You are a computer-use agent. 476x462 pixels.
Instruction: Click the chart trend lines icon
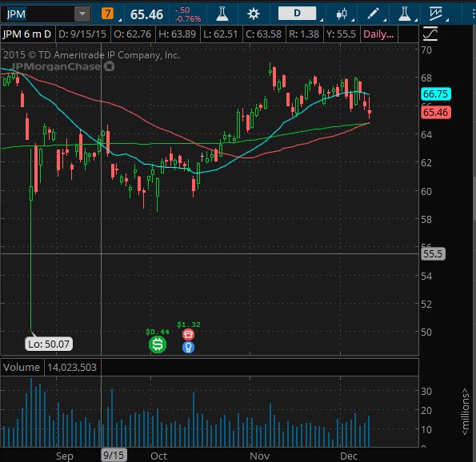click(x=436, y=14)
